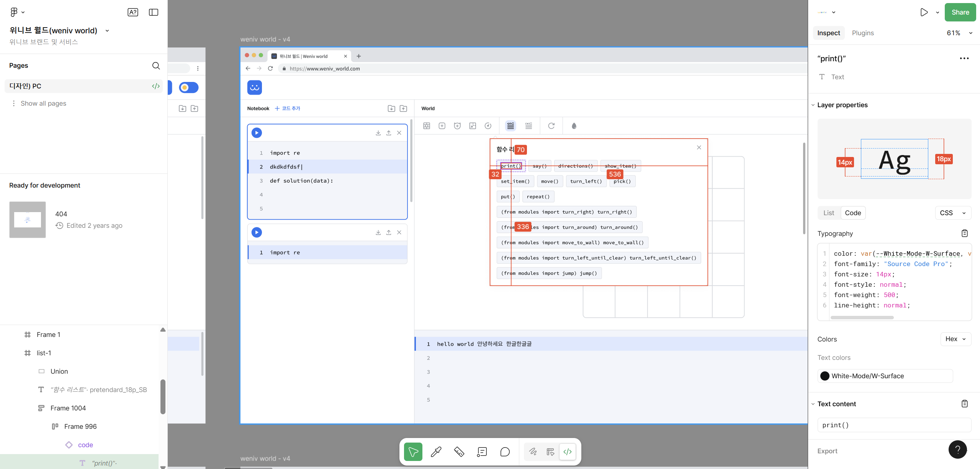Click the green Share button
Image resolution: width=980 pixels, height=469 pixels.
pyautogui.click(x=960, y=12)
